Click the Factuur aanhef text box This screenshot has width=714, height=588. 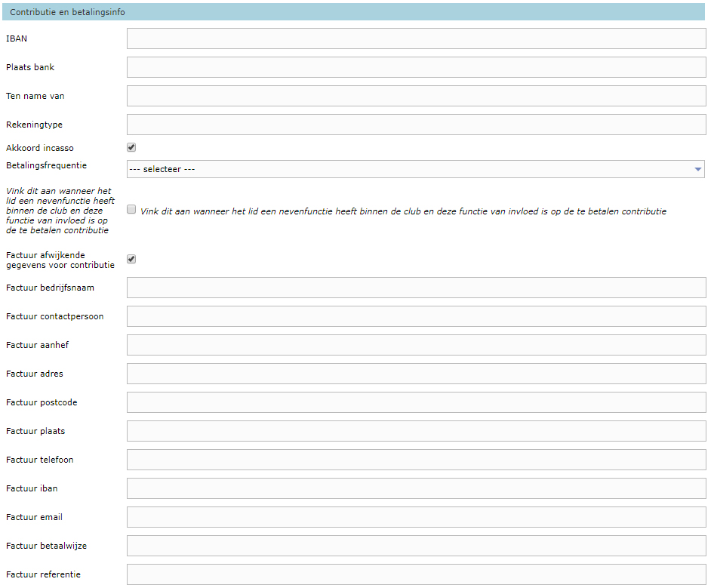pos(416,345)
